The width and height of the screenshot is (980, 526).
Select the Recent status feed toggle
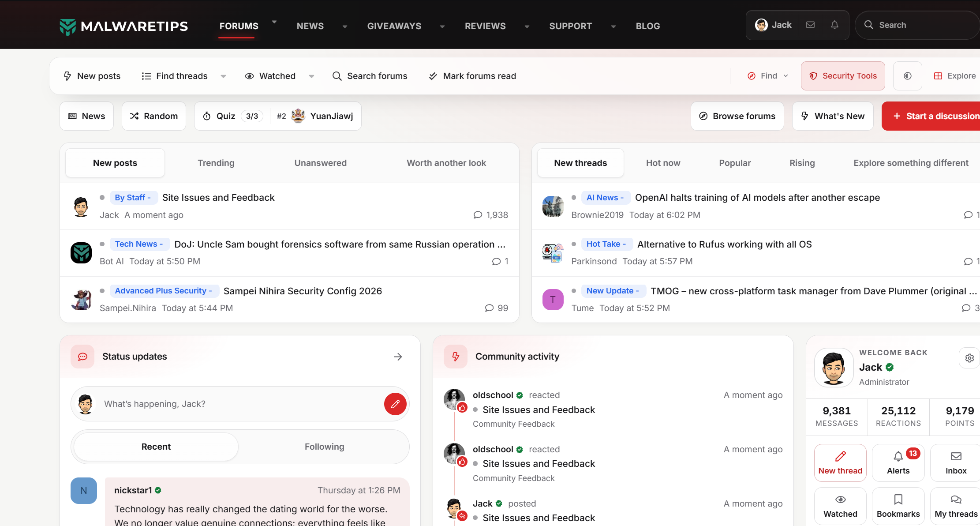(156, 447)
